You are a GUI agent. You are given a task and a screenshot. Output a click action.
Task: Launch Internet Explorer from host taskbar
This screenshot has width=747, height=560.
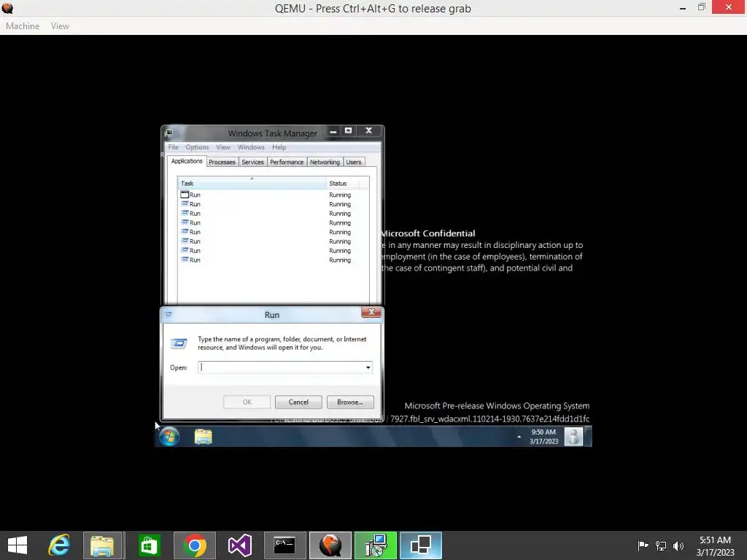[x=59, y=545]
